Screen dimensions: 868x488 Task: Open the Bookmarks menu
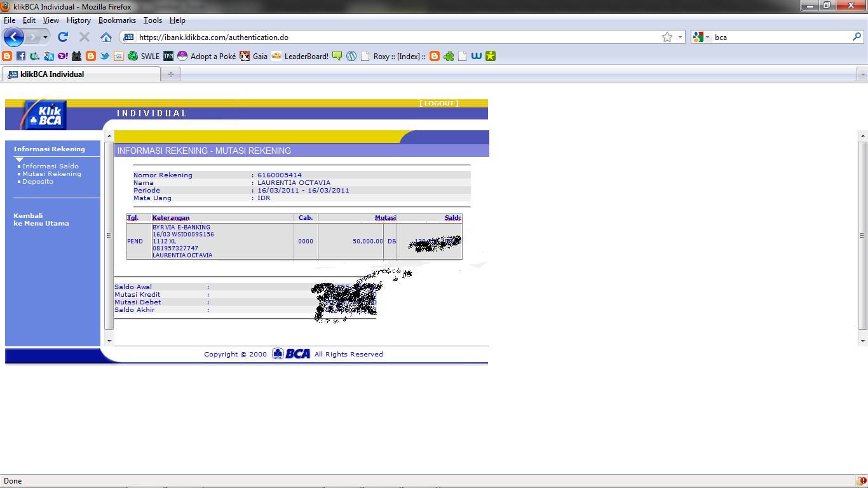[117, 20]
